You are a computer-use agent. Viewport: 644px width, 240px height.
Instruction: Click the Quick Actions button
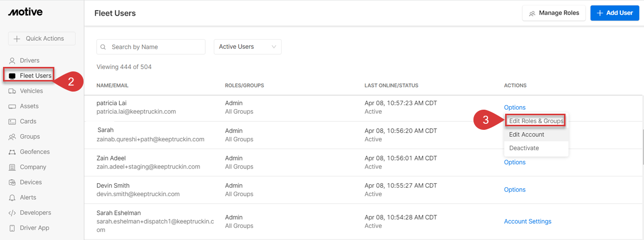(x=42, y=39)
